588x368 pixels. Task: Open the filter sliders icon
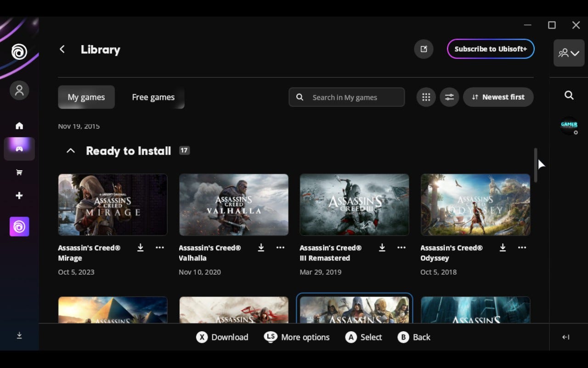coord(449,97)
